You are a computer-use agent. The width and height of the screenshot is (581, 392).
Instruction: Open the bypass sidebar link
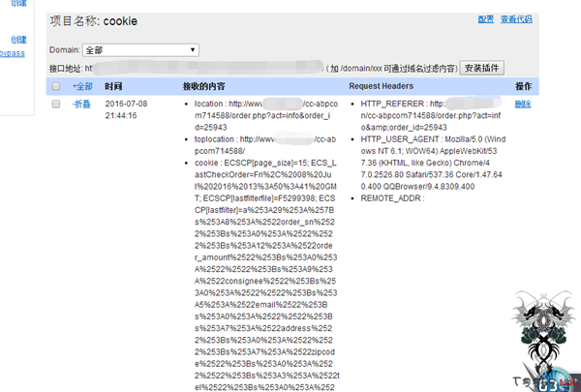13,53
